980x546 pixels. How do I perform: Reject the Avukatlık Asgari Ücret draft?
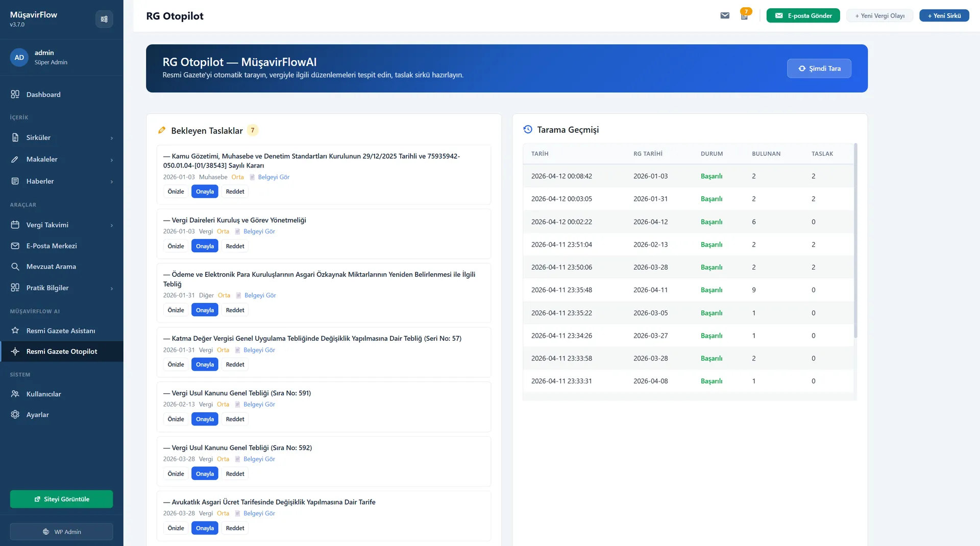click(235, 528)
